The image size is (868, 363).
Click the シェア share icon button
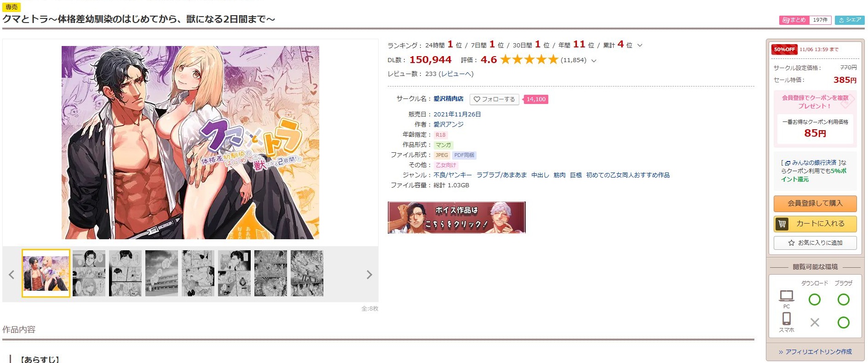point(850,20)
